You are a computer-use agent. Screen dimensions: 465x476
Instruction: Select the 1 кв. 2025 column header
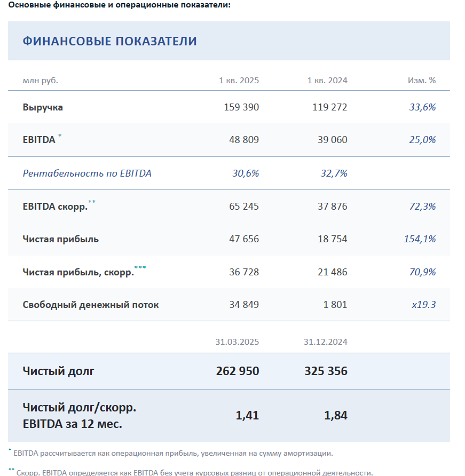[239, 81]
